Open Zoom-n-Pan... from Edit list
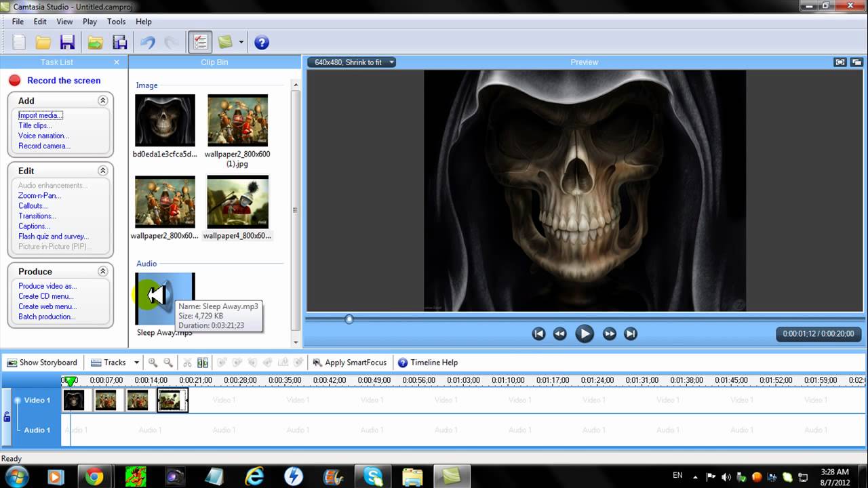 [39, 196]
